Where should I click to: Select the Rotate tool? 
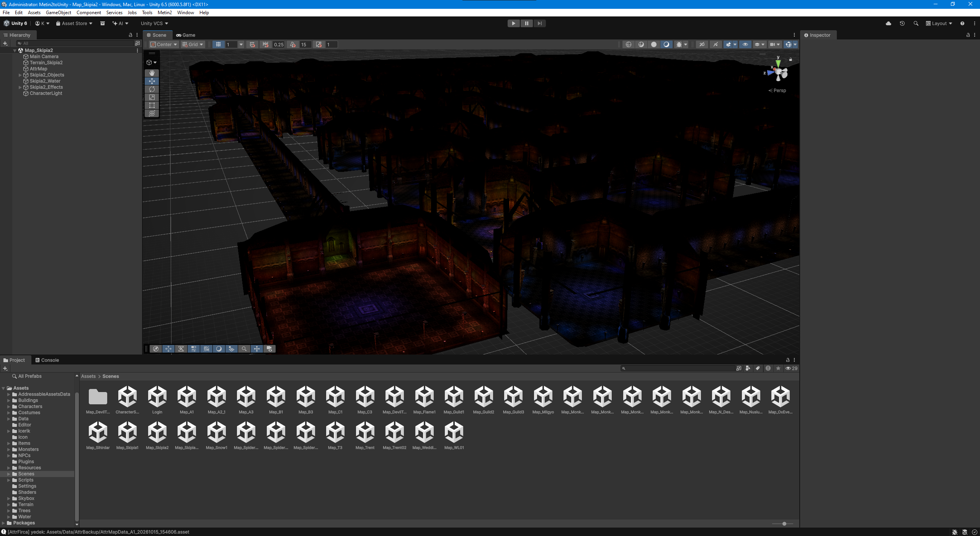point(152,89)
